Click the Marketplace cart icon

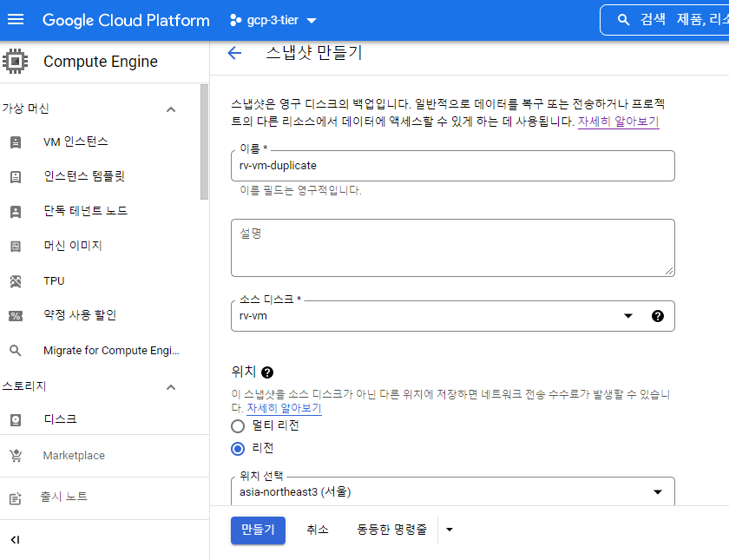click(x=16, y=455)
